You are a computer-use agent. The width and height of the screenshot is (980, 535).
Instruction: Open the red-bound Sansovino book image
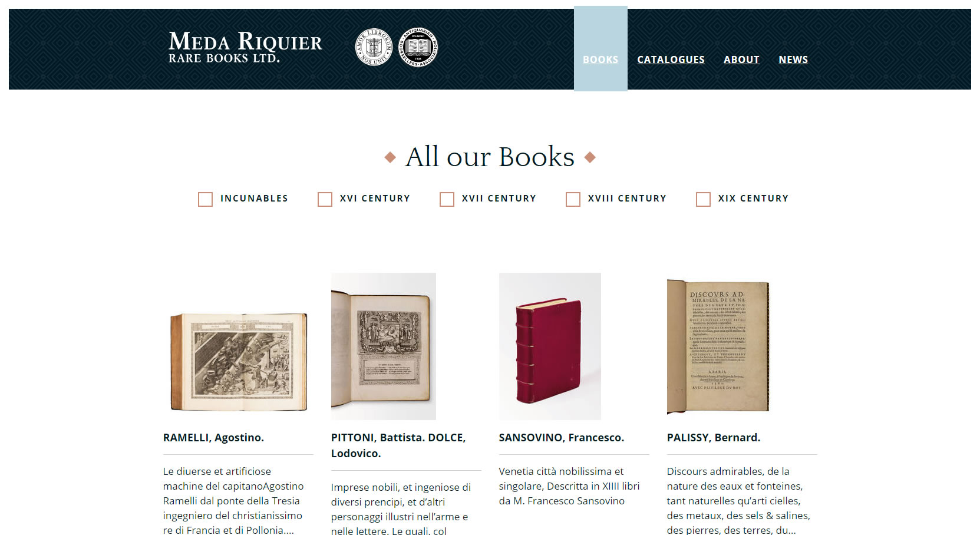(x=550, y=346)
